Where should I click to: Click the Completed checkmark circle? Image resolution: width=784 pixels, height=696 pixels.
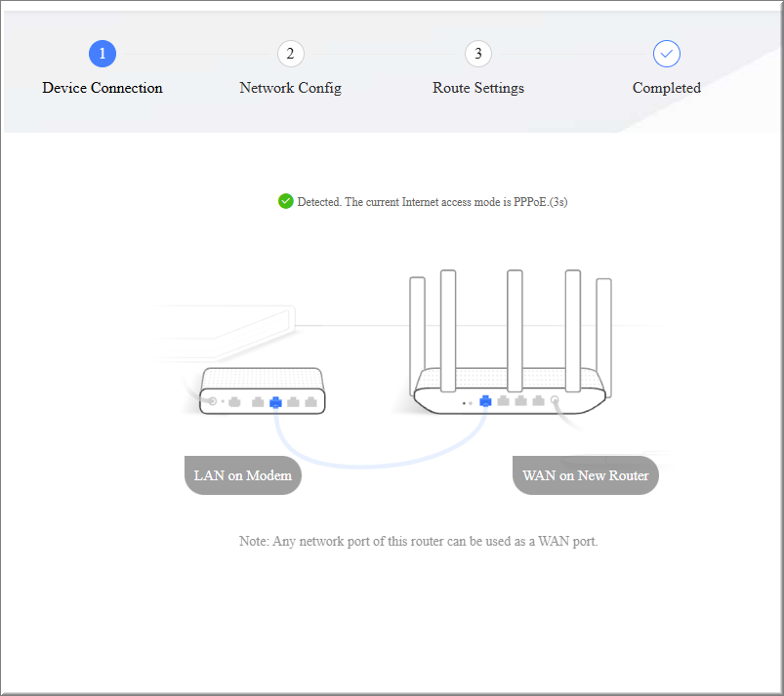click(667, 54)
